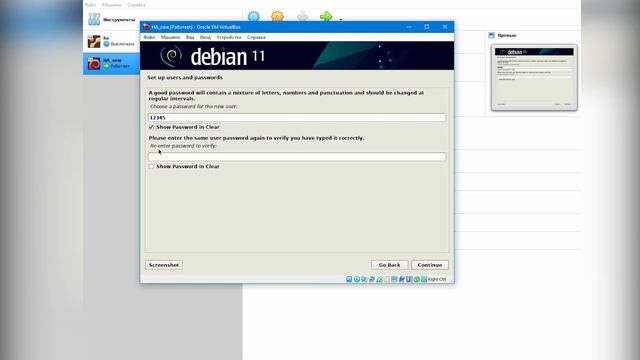640x360 pixels.
Task: Select the Инструменты tools entry in Manager sidebar
Action: [x=111, y=19]
